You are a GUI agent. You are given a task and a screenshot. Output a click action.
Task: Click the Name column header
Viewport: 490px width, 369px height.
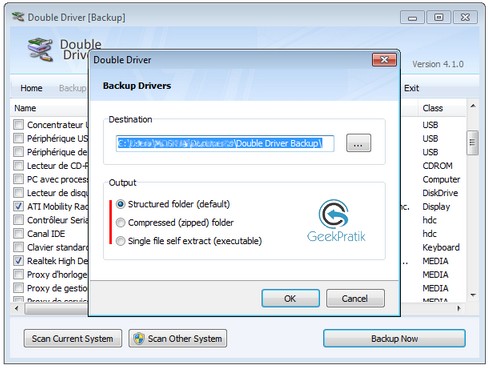click(x=25, y=108)
